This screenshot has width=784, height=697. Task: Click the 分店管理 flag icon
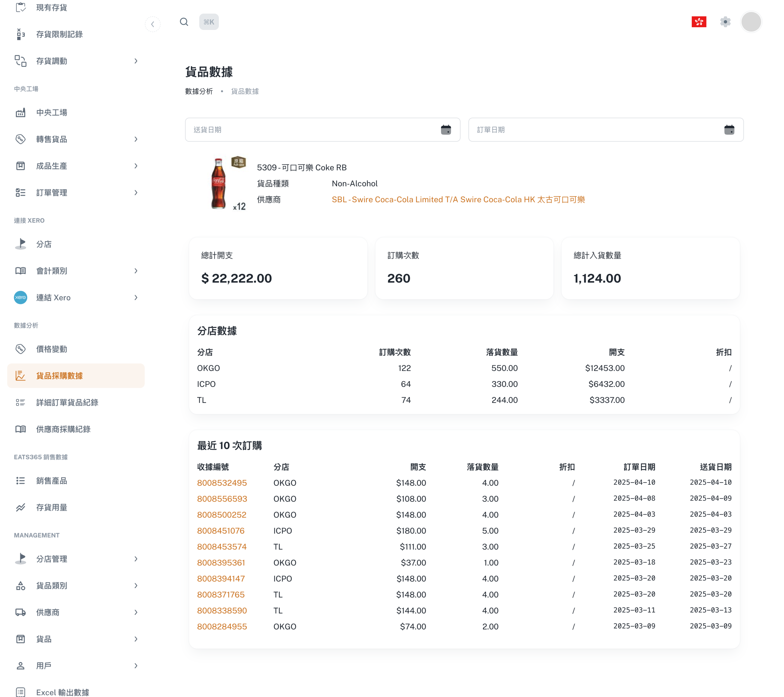click(x=21, y=559)
